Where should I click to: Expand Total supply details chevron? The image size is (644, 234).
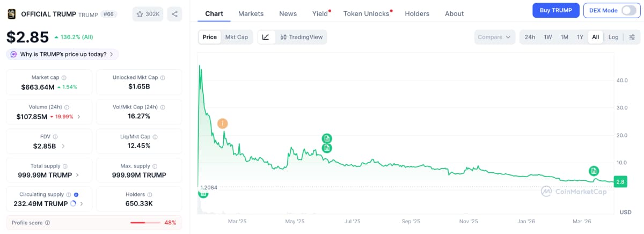[77, 175]
